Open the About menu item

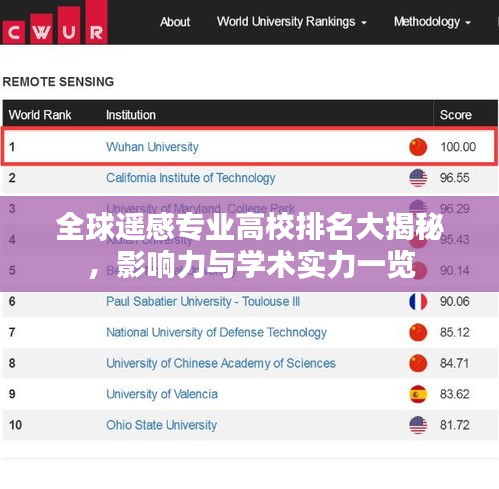175,22
